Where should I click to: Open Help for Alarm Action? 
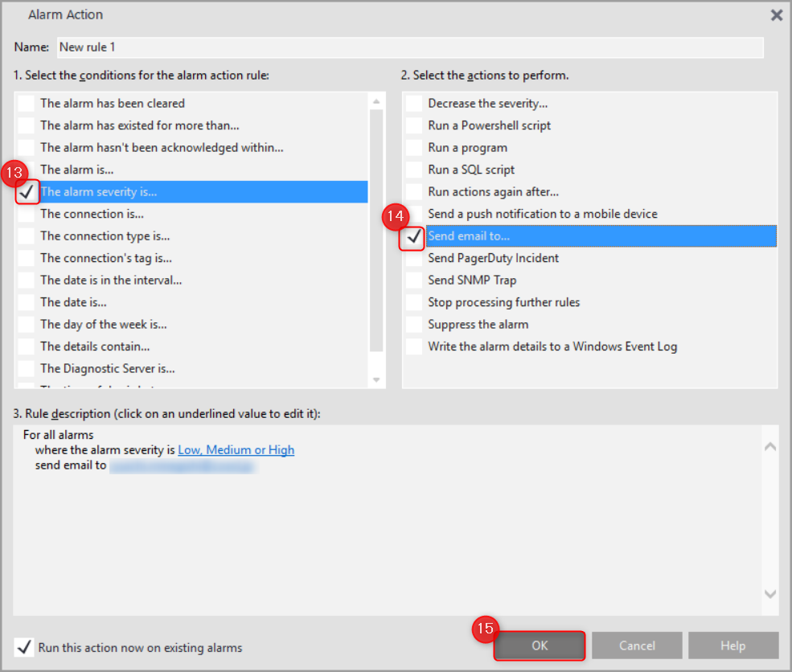point(733,645)
